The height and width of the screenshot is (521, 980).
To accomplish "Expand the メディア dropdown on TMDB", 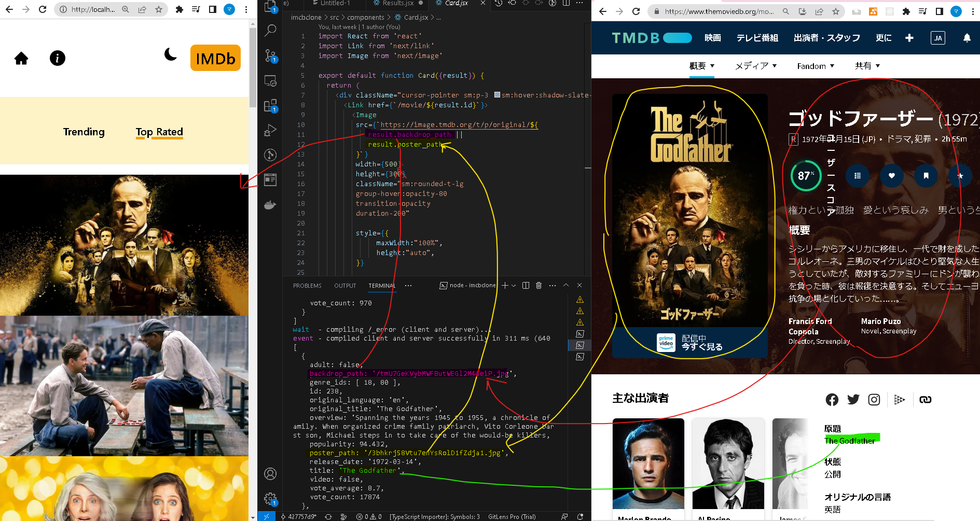I will click(x=756, y=66).
